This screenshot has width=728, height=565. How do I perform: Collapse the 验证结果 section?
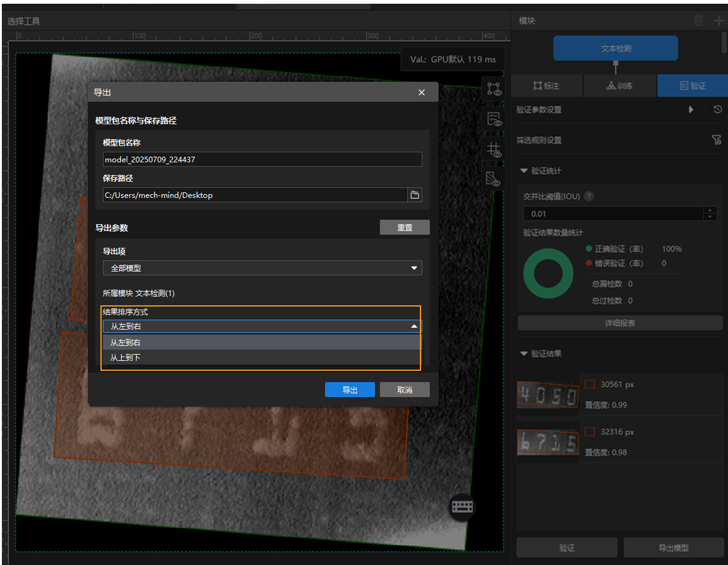point(524,353)
